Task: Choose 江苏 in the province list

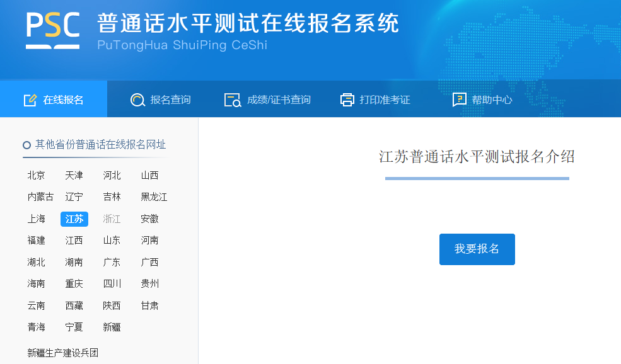Action: click(x=74, y=219)
